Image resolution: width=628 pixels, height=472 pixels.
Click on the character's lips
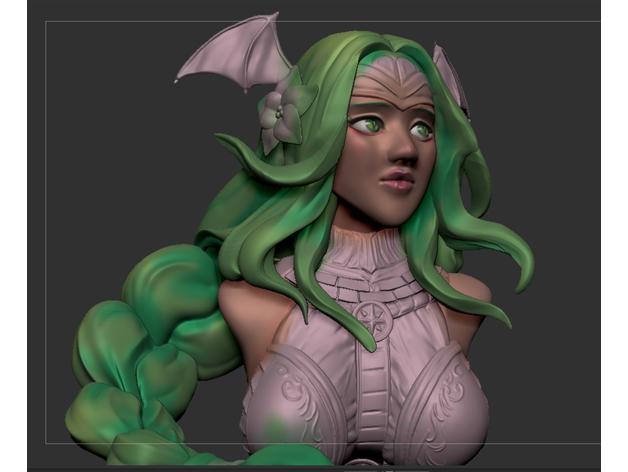[x=398, y=181]
